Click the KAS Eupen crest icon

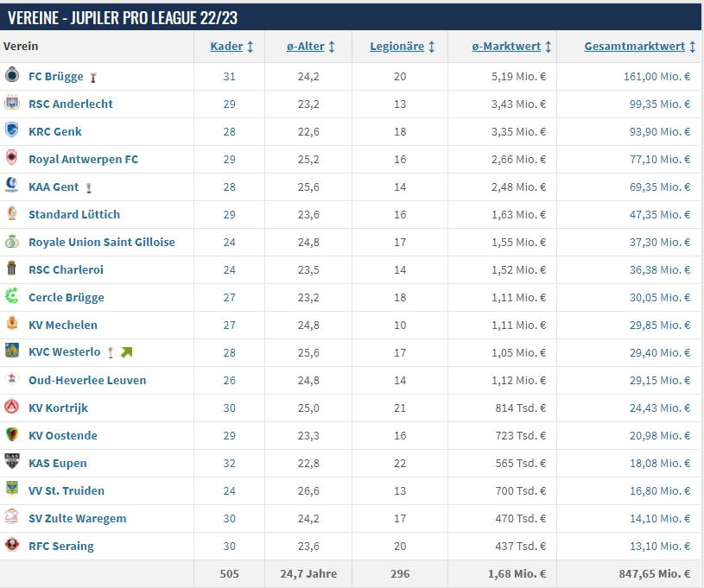(12, 463)
